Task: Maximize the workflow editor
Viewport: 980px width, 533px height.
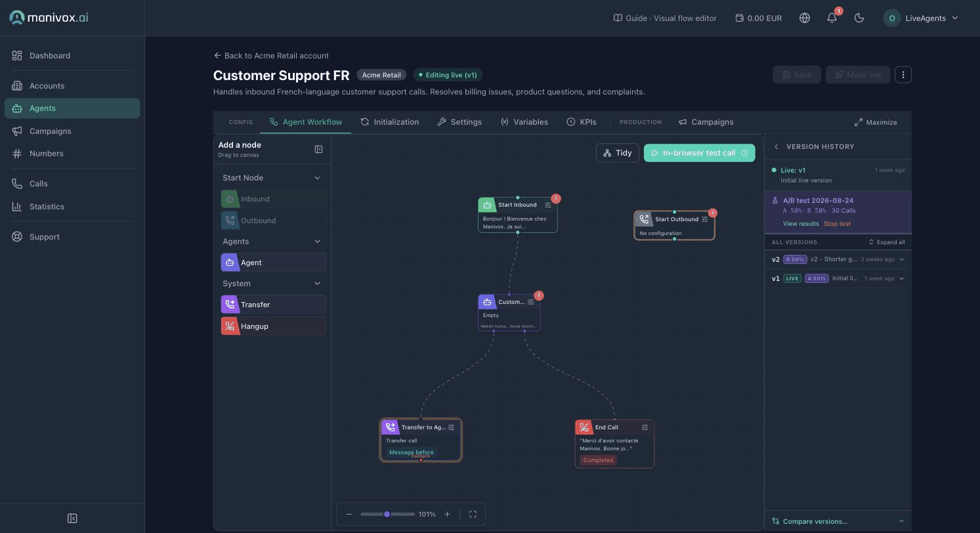Action: coord(876,122)
